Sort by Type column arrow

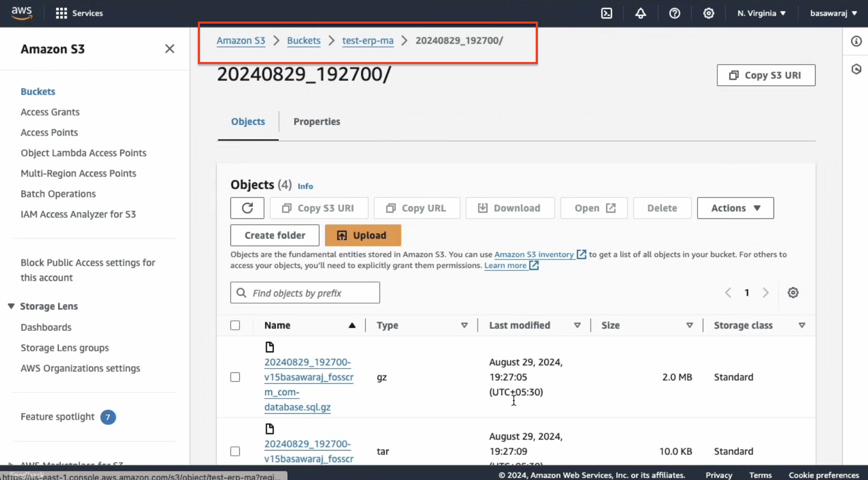[464, 325]
